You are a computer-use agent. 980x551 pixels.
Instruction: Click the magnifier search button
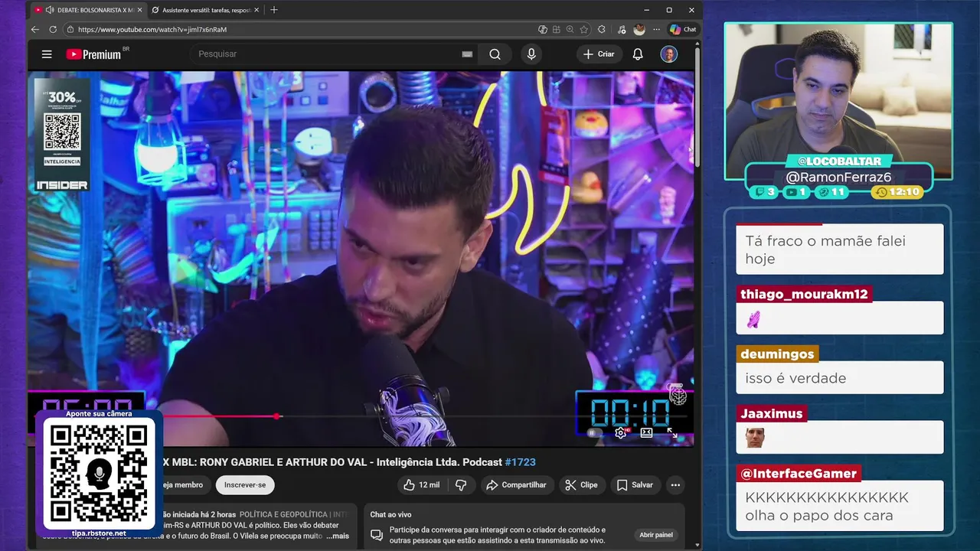[495, 54]
